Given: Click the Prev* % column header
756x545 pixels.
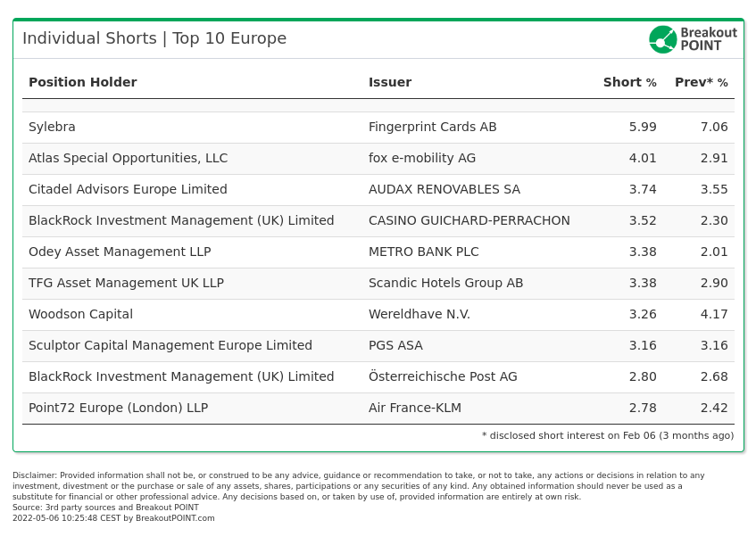Looking at the screenshot, I should pyautogui.click(x=701, y=82).
